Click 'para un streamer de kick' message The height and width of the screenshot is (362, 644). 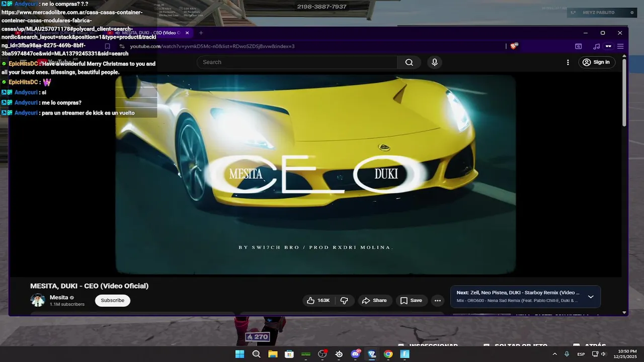click(x=88, y=113)
